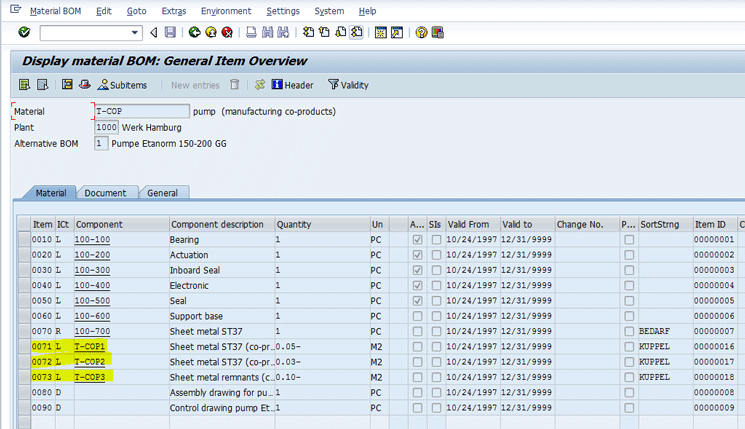Click the green Enter checkmark icon
Screen dimensions: 745x429
[24, 33]
